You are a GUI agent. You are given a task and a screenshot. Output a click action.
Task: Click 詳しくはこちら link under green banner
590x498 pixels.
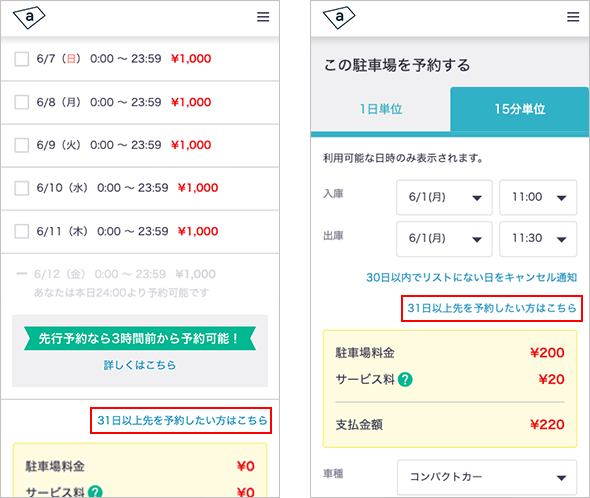140,365
